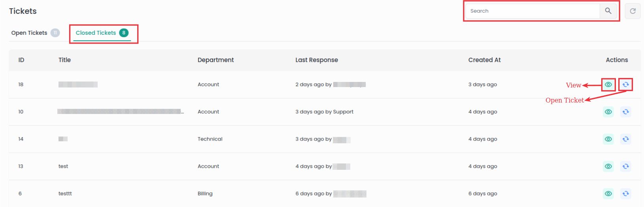Reopen the 'test' ticket 13
644x207 pixels.
(625, 167)
